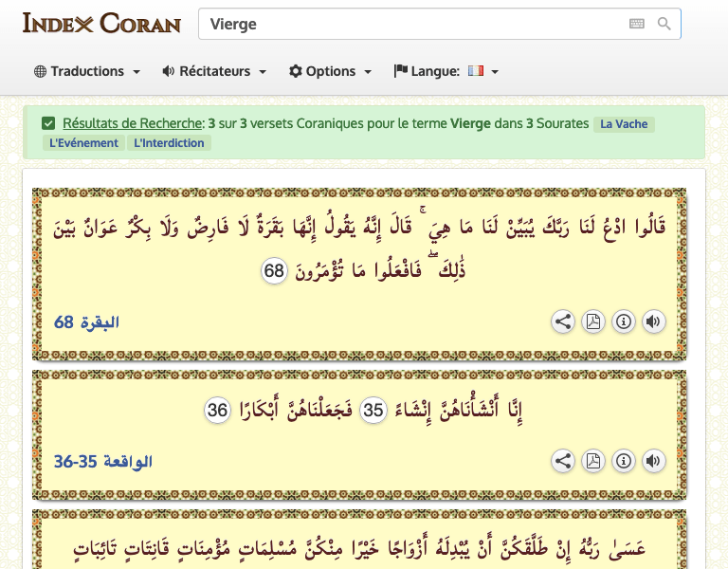The height and width of the screenshot is (569, 728).
Task: Click the globe icon beside Traductions
Action: pyautogui.click(x=41, y=71)
